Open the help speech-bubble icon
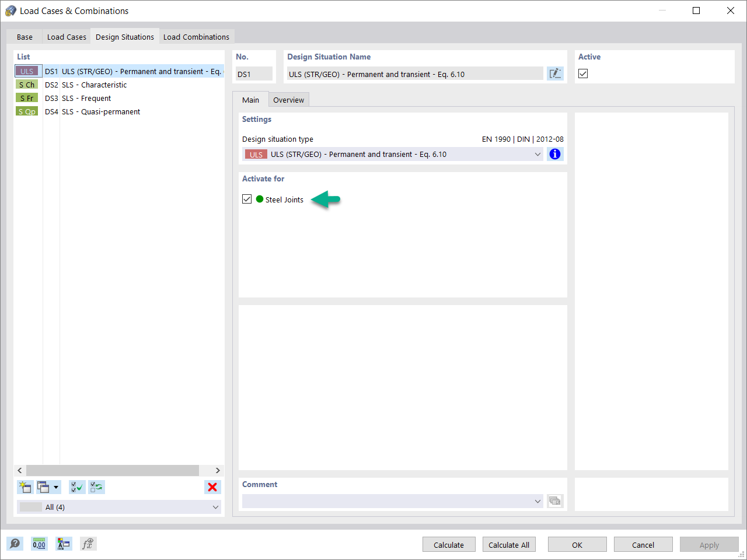Viewport: 747px width, 560px height. tap(15, 544)
